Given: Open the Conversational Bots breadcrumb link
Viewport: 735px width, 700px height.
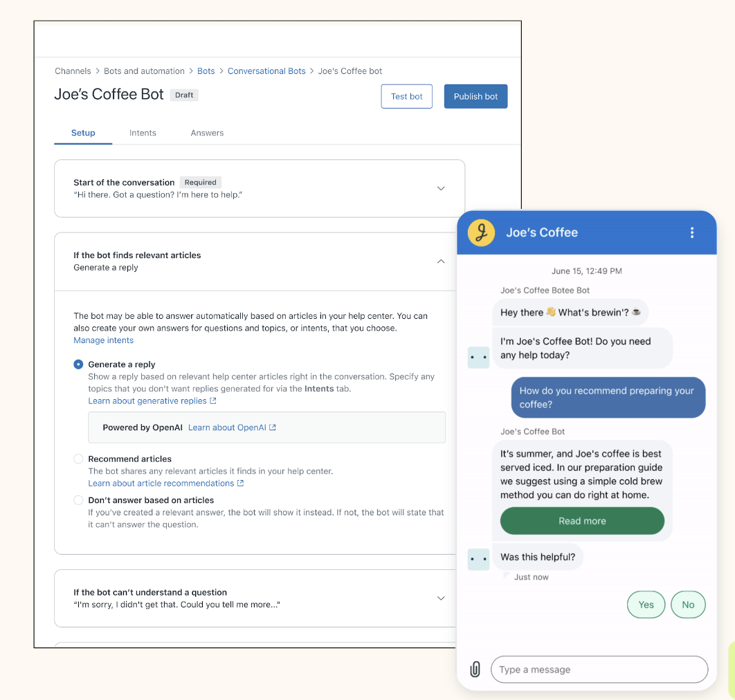Looking at the screenshot, I should tap(266, 71).
